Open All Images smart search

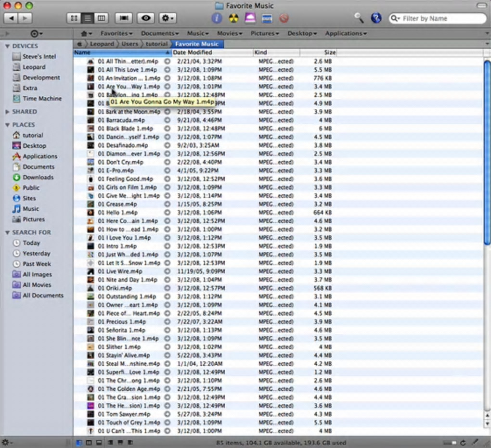[32, 274]
